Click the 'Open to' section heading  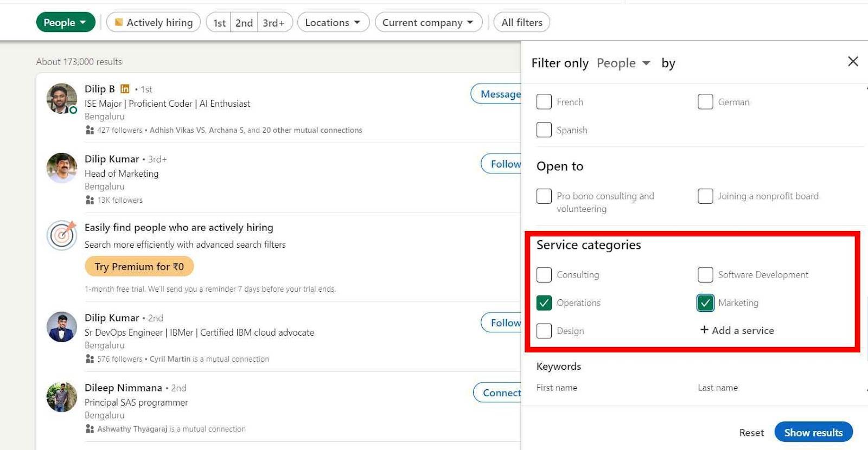[560, 166]
